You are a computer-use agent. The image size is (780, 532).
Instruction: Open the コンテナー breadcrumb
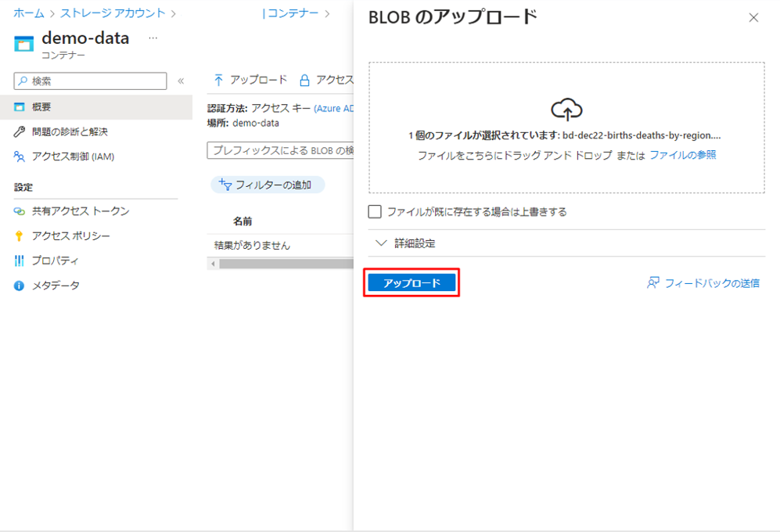pyautogui.click(x=293, y=13)
